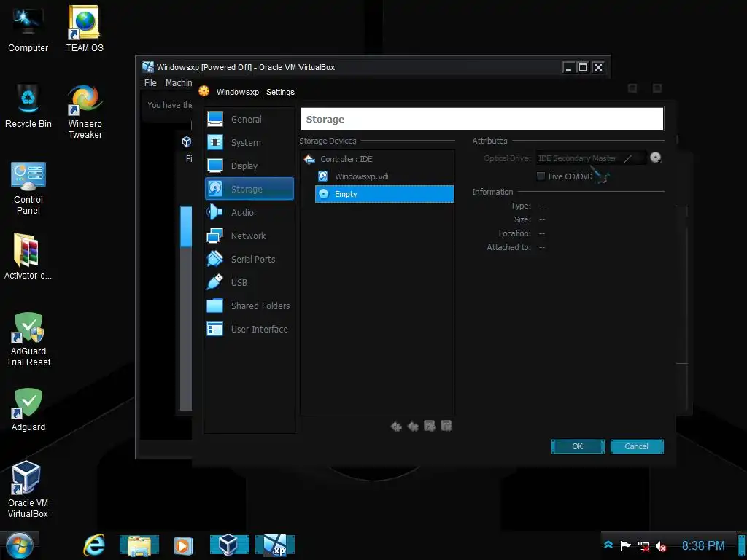Screen dimensions: 747x560
Task: Select the Winaero Tweaker desktop shortcut
Action: [x=85, y=112]
